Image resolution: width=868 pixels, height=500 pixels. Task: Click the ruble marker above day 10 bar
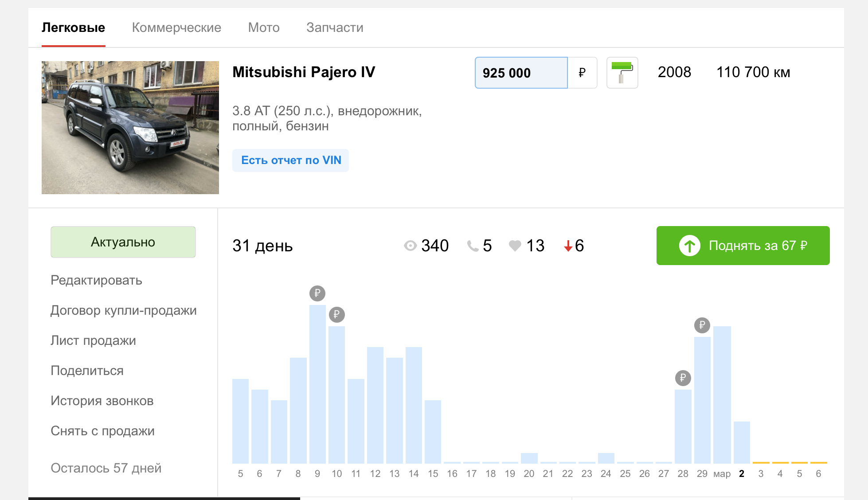pyautogui.click(x=336, y=315)
